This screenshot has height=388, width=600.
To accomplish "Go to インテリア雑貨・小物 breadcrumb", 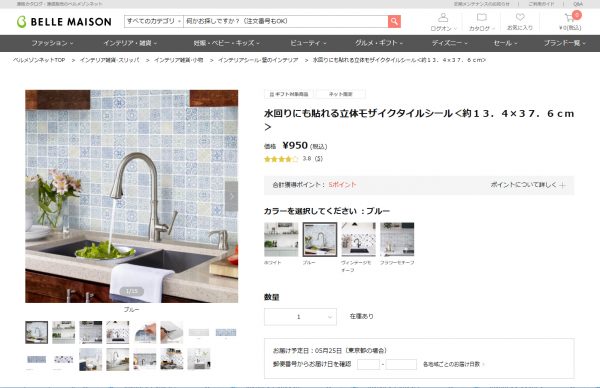I will click(x=178, y=60).
